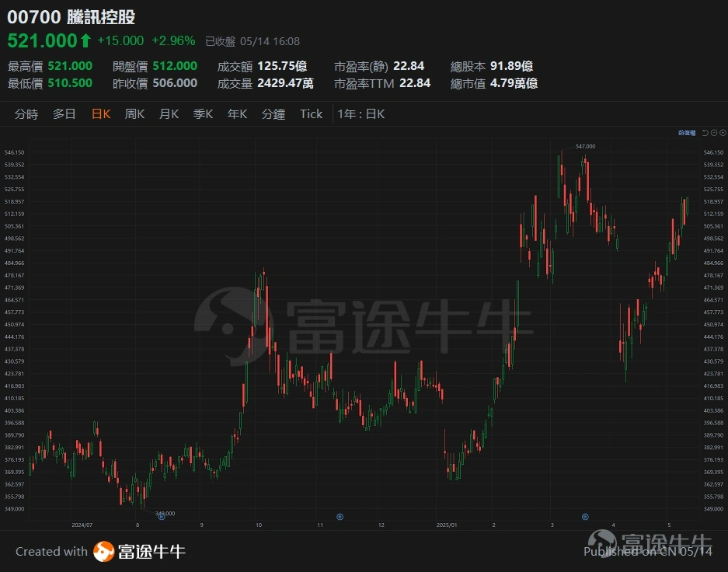Image resolution: width=728 pixels, height=572 pixels.
Task: Click the price change +15.000
Action: tap(120, 41)
